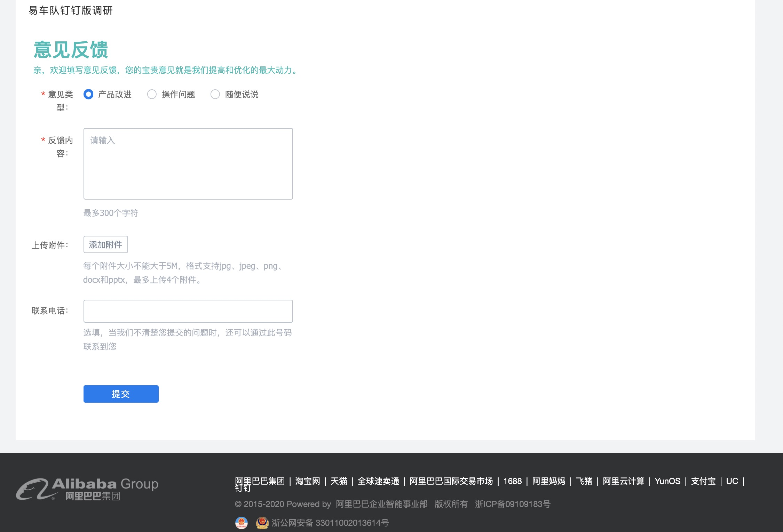Submit the form with 提交 button
This screenshot has width=783, height=532.
[121, 394]
